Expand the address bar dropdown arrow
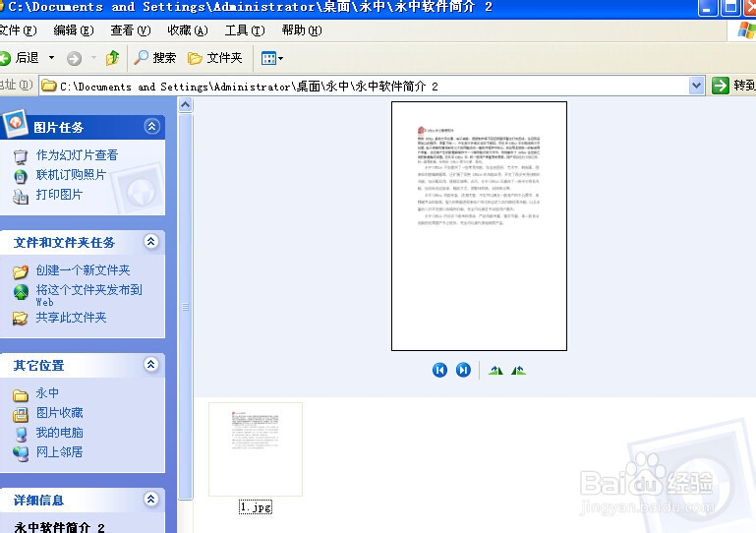Screen dimensions: 756x533 pyautogui.click(x=696, y=87)
